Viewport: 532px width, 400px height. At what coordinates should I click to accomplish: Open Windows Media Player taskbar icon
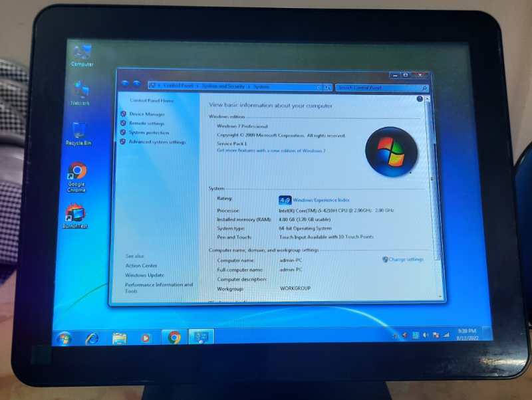click(x=146, y=338)
